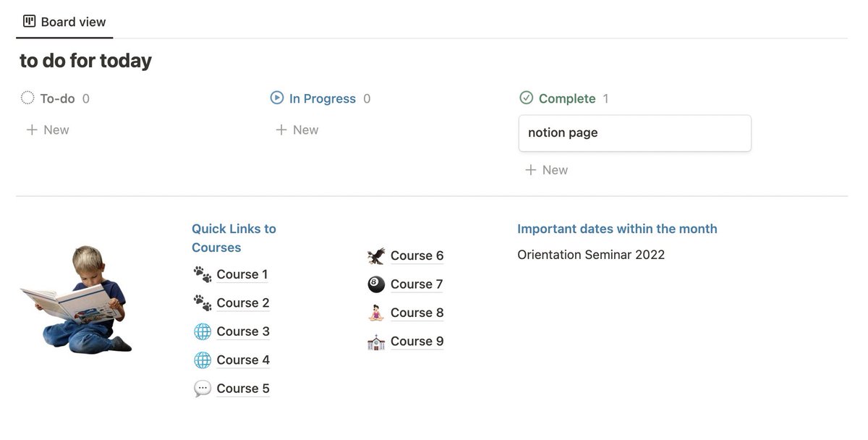Click the In Progress play status icon
Image resolution: width=868 pixels, height=440 pixels.
[276, 98]
